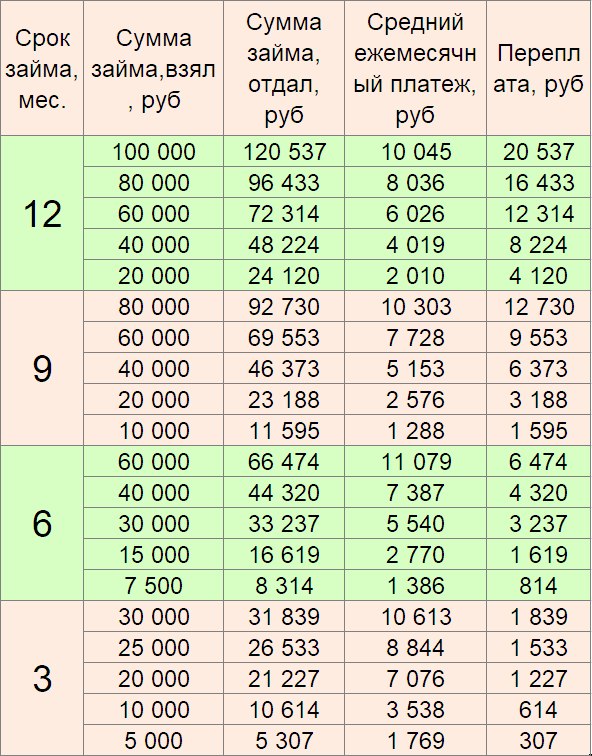This screenshot has height=756, width=592.
Task: Select the cell with value 7 500
Action: [153, 585]
